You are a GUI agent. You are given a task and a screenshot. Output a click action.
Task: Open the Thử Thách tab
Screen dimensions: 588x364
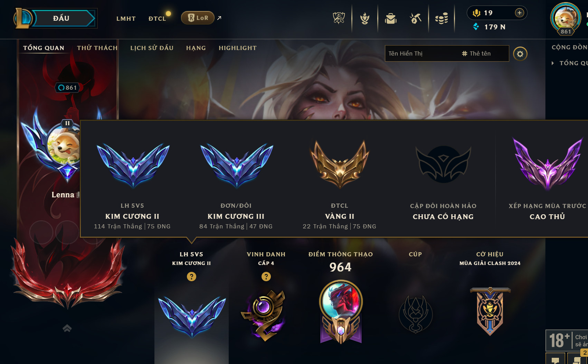[97, 48]
